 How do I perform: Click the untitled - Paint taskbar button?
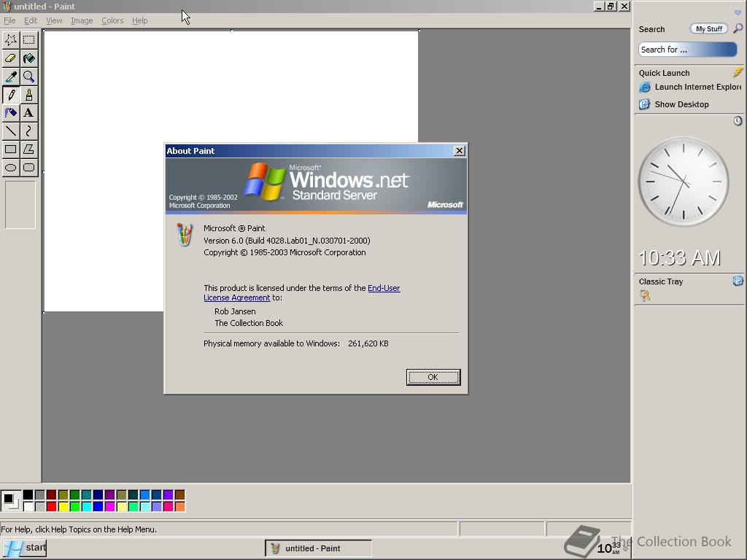318,548
